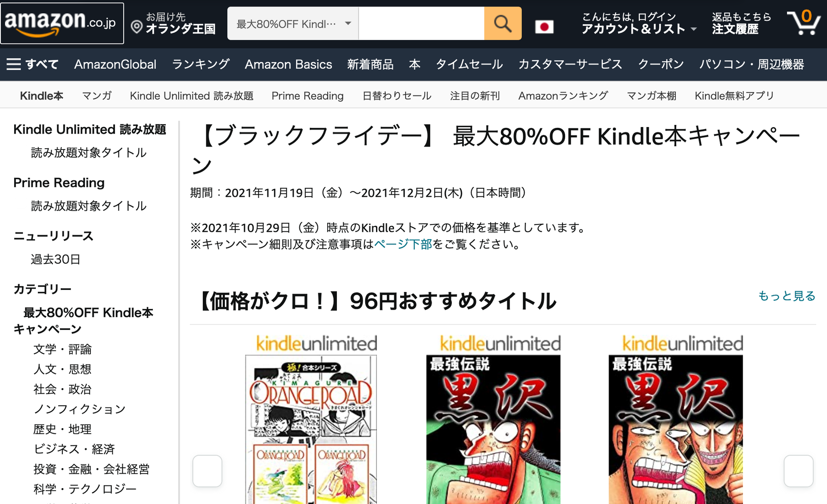This screenshot has height=504, width=827.
Task: Select the マンガ tab in Kindle subnav
Action: 97,96
